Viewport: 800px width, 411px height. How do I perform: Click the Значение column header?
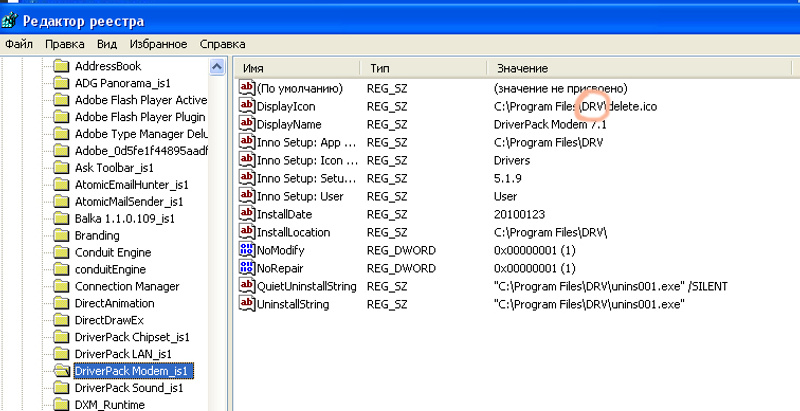coord(640,68)
